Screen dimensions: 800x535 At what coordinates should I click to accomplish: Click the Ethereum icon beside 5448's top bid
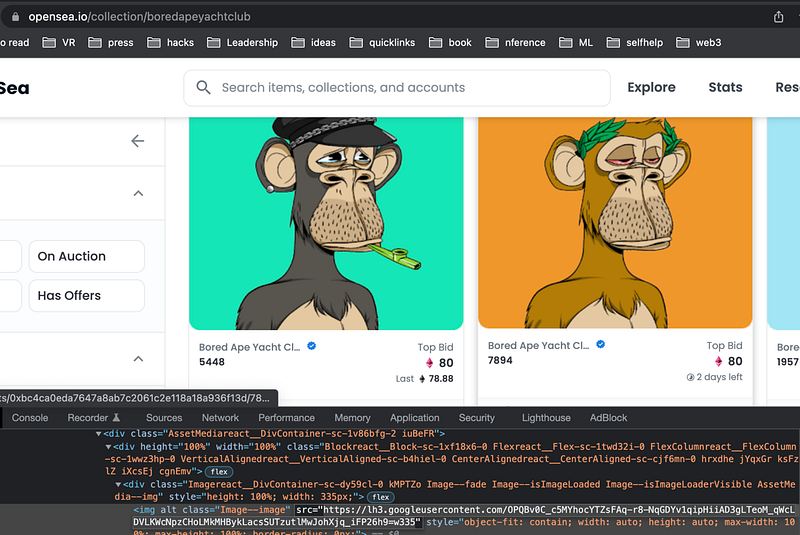(430, 363)
